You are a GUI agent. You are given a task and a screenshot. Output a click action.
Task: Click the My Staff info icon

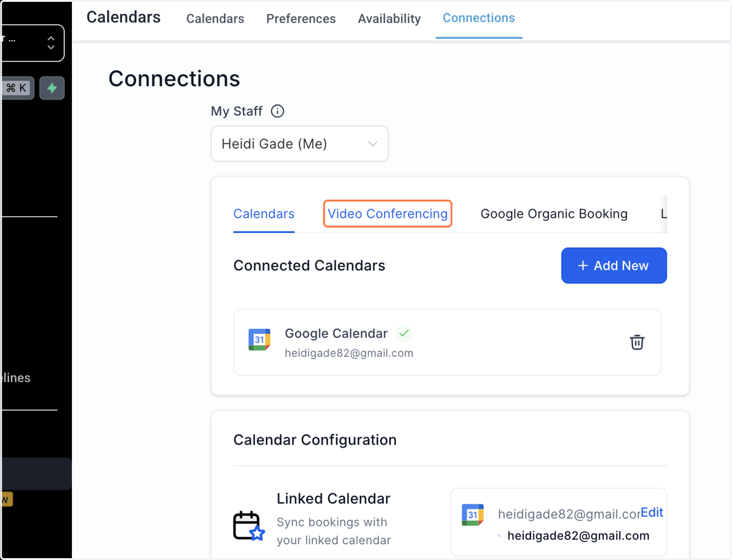(278, 111)
